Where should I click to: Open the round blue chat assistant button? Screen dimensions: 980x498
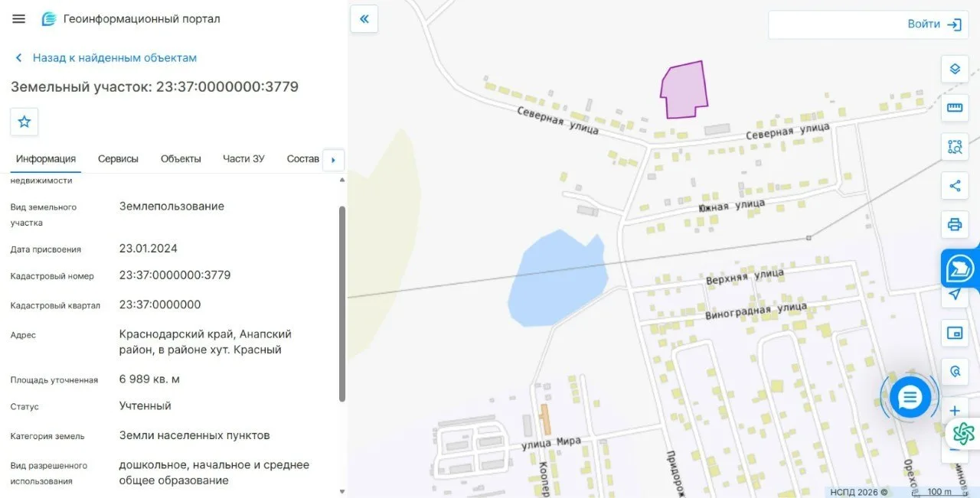tap(910, 396)
